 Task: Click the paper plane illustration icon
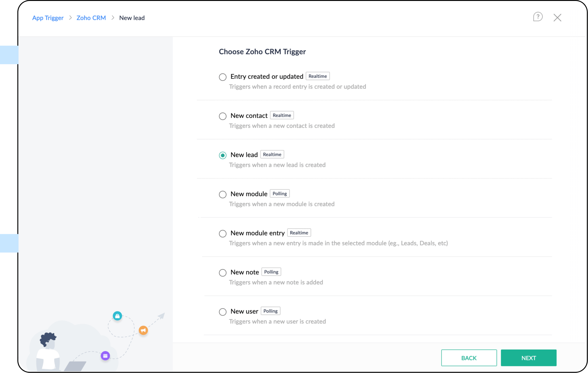pyautogui.click(x=161, y=316)
